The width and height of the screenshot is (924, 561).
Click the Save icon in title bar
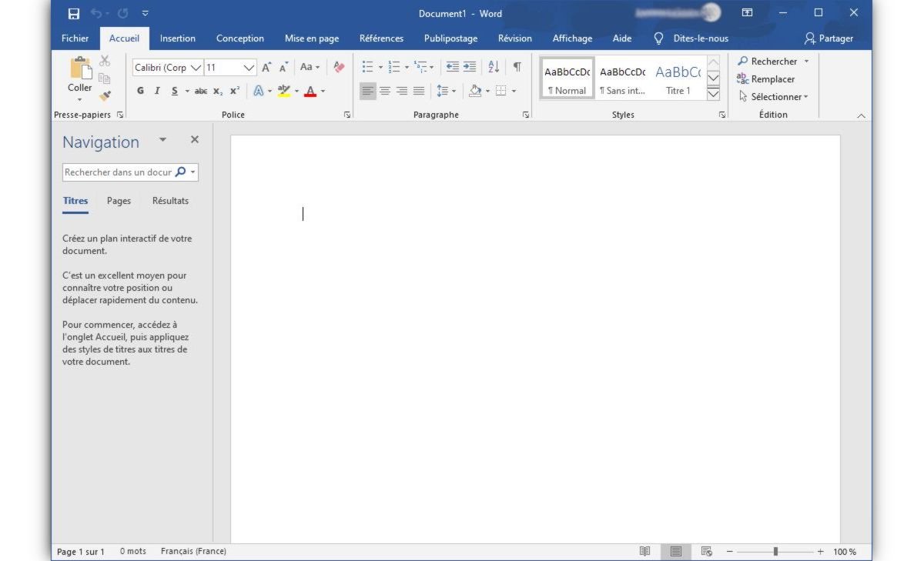[x=74, y=13]
